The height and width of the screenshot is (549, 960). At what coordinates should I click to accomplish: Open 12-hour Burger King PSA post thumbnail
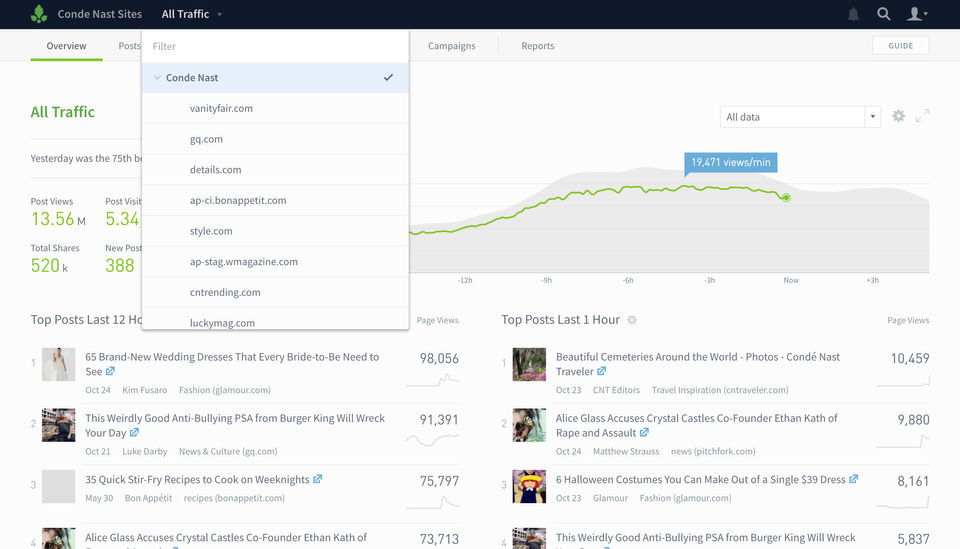click(58, 425)
